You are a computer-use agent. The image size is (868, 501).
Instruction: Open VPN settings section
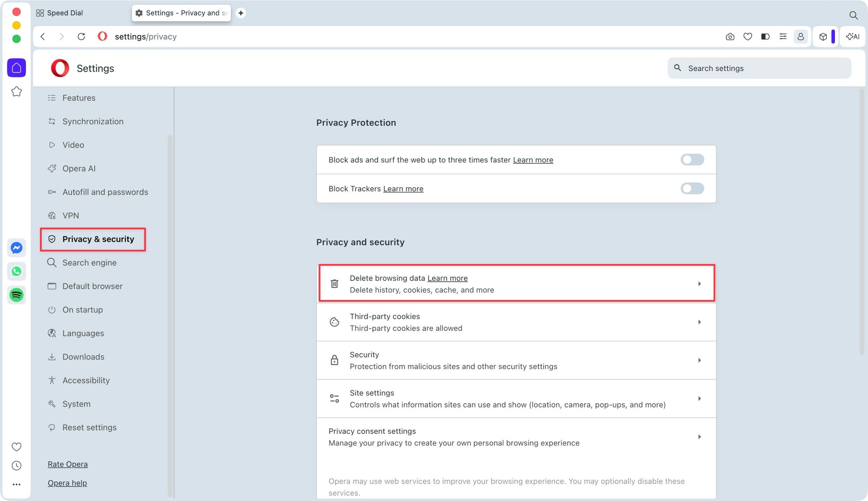[x=70, y=216]
